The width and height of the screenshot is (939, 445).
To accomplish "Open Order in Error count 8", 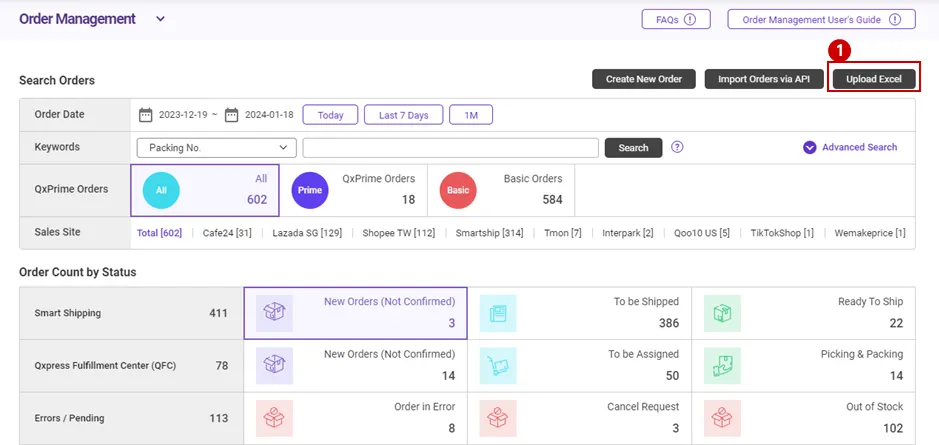I will click(452, 429).
